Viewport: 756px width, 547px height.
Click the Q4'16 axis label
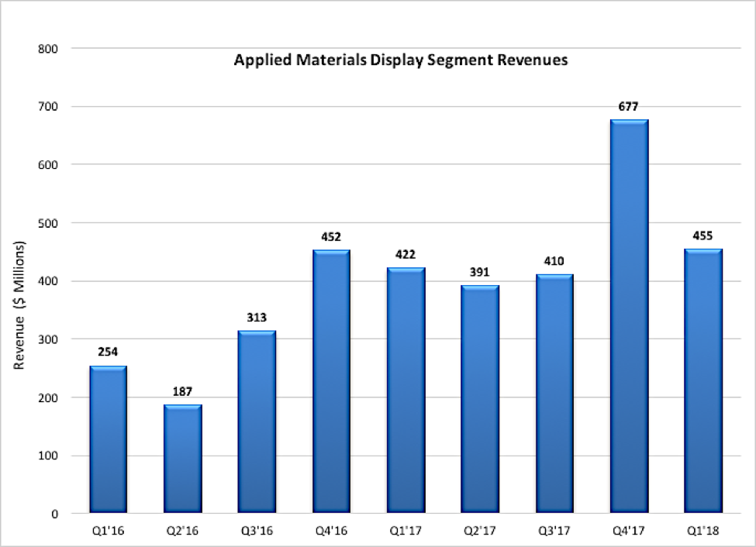coord(331,531)
